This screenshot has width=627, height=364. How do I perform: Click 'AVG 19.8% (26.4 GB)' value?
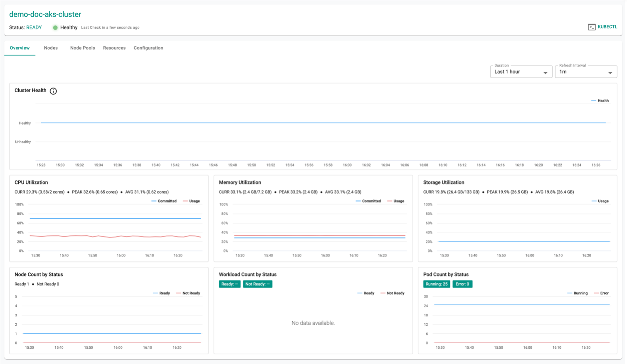click(555, 192)
